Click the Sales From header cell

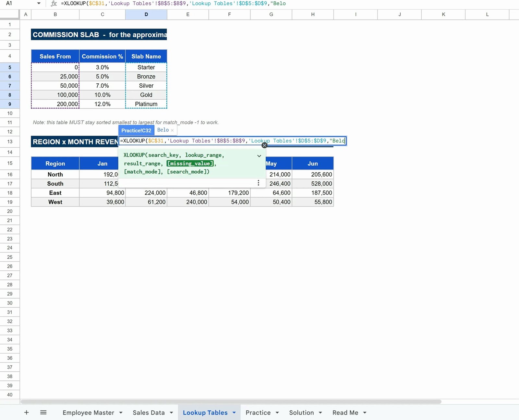tap(55, 56)
